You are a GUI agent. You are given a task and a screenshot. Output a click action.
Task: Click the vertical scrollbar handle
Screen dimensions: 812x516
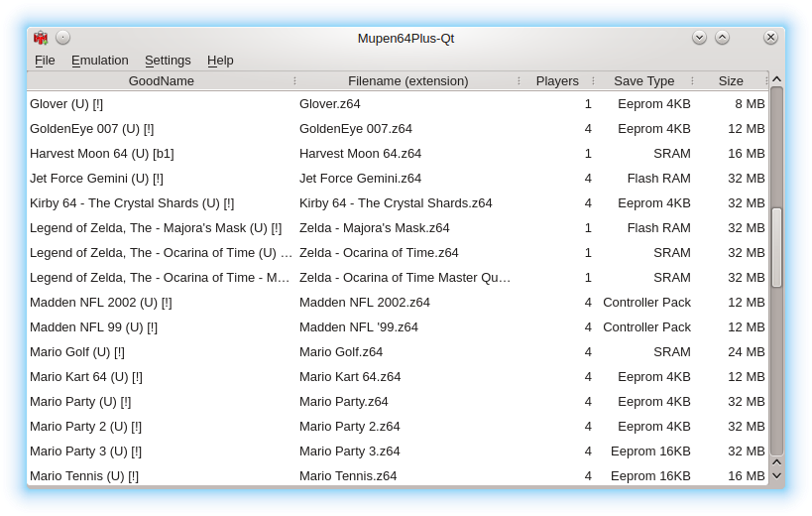(x=776, y=248)
